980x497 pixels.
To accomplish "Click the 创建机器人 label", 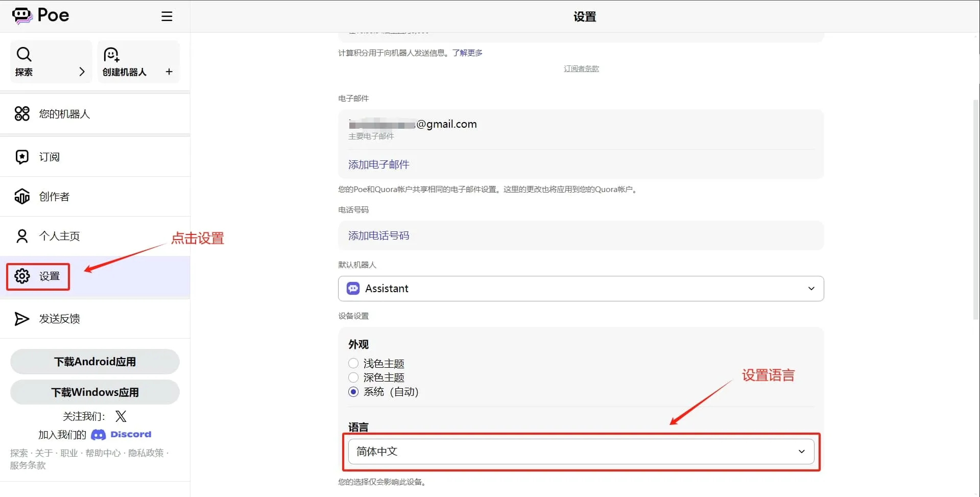I will (x=125, y=72).
